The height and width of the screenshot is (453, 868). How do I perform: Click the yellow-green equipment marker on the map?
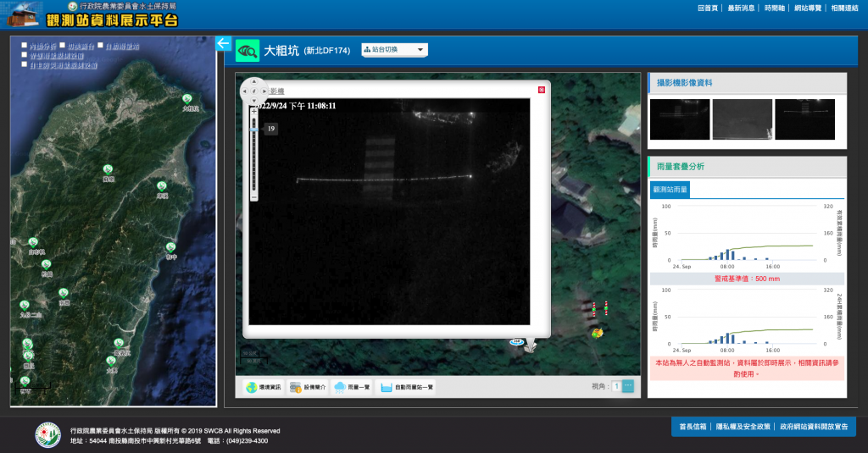click(x=597, y=333)
